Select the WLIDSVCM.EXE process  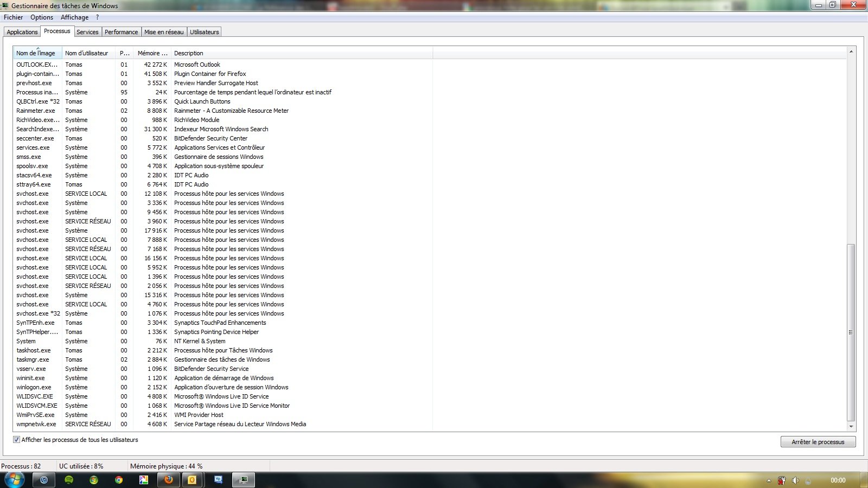tap(223, 406)
